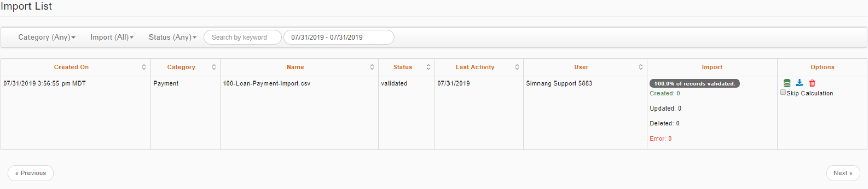Click the green database import icon
Viewport: 868px width, 189px height.
[x=787, y=83]
